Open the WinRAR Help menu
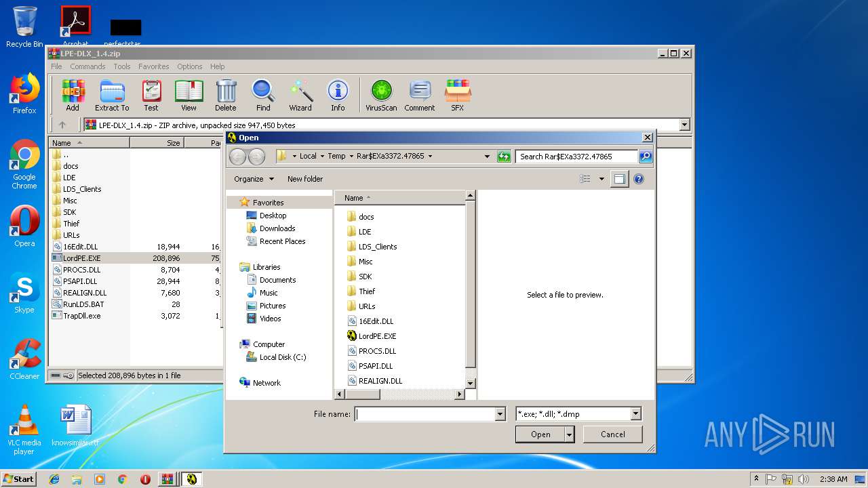The image size is (868, 488). (x=218, y=66)
